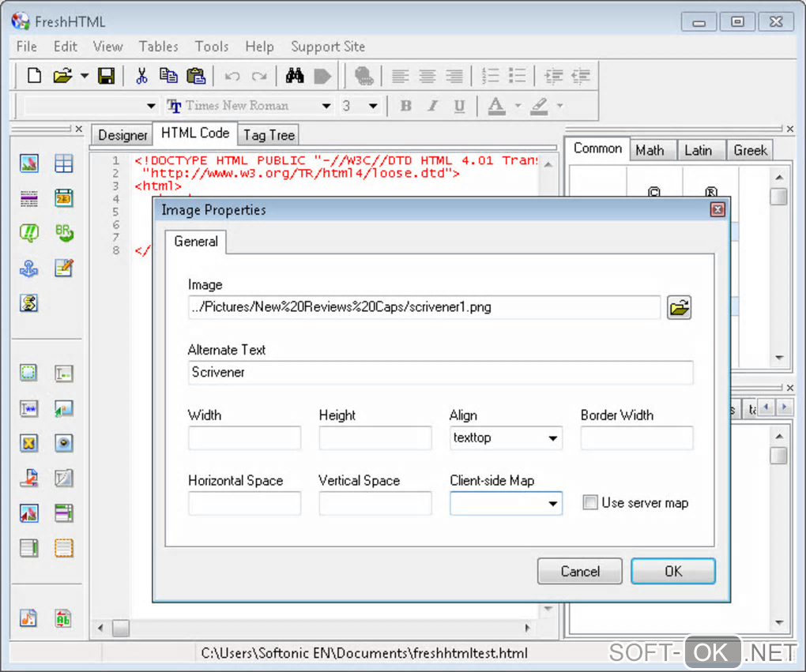
Task: Switch to the Designer tab
Action: [x=122, y=135]
